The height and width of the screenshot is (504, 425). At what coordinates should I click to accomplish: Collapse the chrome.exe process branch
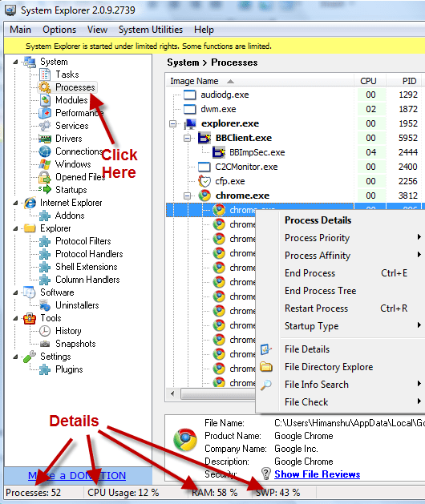pyautogui.click(x=188, y=196)
